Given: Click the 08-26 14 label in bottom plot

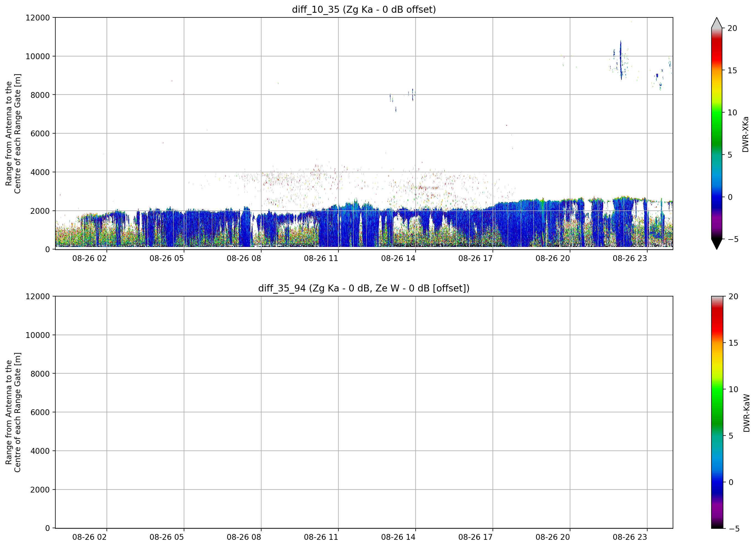Looking at the screenshot, I should 398,537.
